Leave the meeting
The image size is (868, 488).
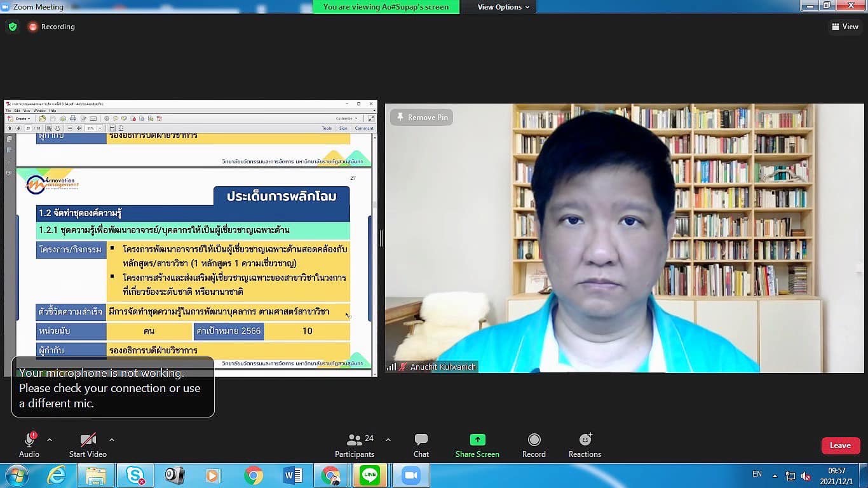840,445
